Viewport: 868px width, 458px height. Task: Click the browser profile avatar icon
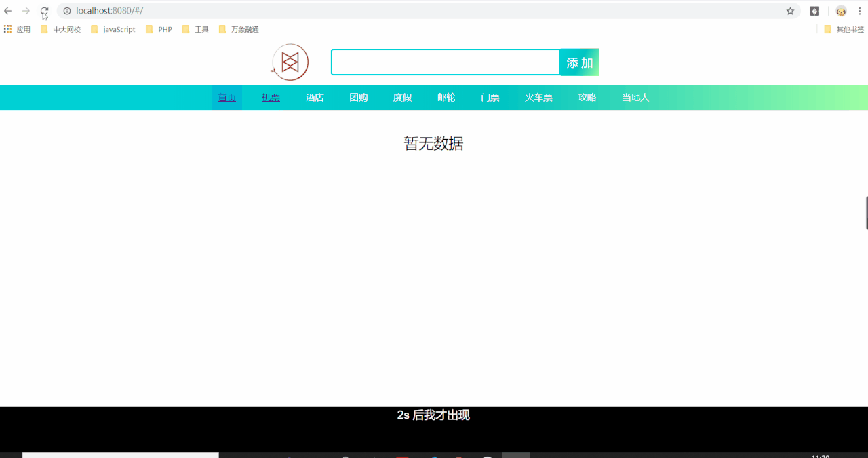click(x=841, y=11)
